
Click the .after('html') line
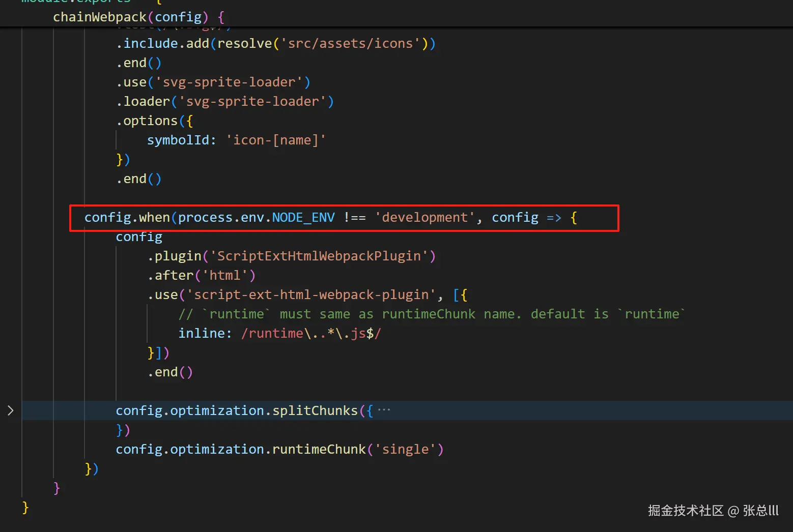click(202, 275)
